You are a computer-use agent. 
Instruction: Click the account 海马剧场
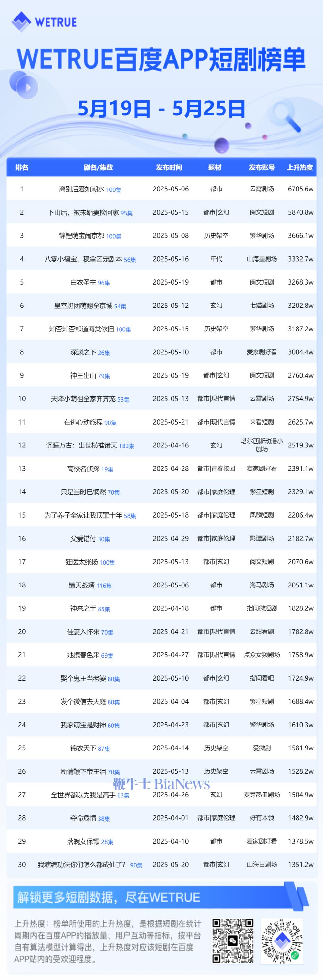click(x=262, y=585)
